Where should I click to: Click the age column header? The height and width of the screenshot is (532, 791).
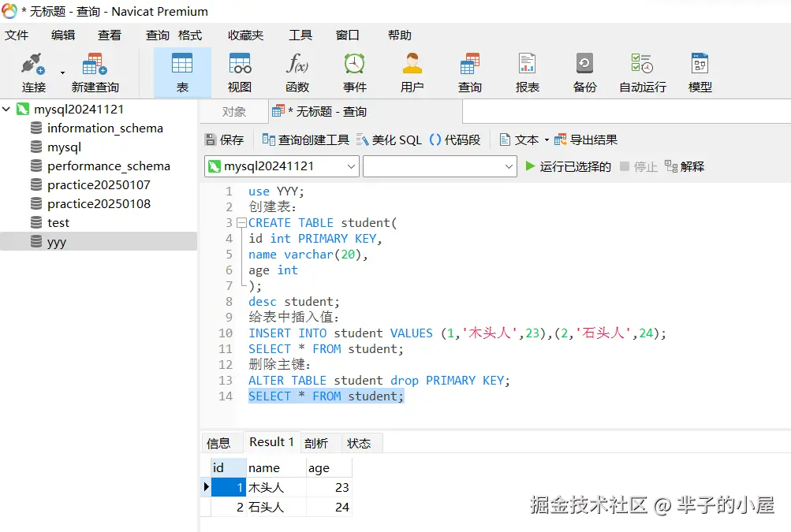tap(329, 468)
